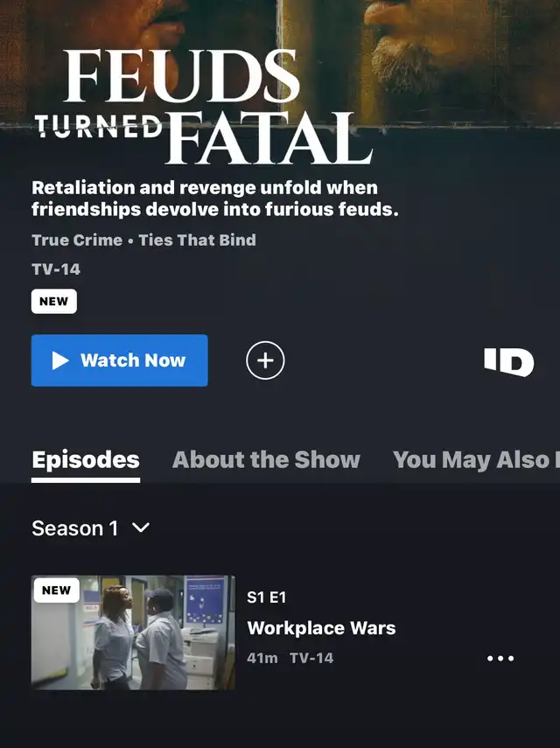Add Feuds Turned Fatal to My List
Image resolution: width=560 pixels, height=748 pixels.
265,360
